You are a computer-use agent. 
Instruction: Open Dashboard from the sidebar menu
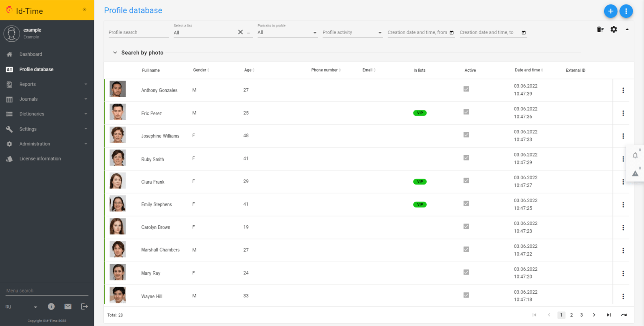click(x=31, y=54)
